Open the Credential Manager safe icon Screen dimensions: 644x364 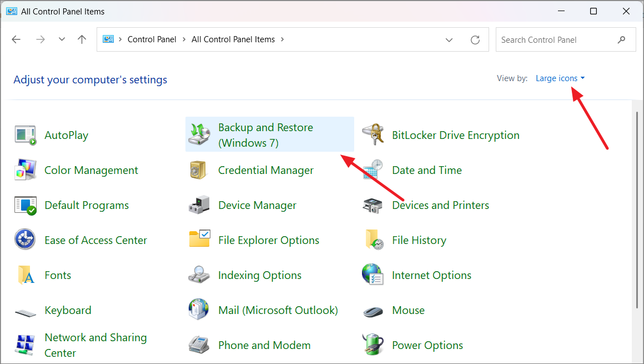pyautogui.click(x=199, y=170)
